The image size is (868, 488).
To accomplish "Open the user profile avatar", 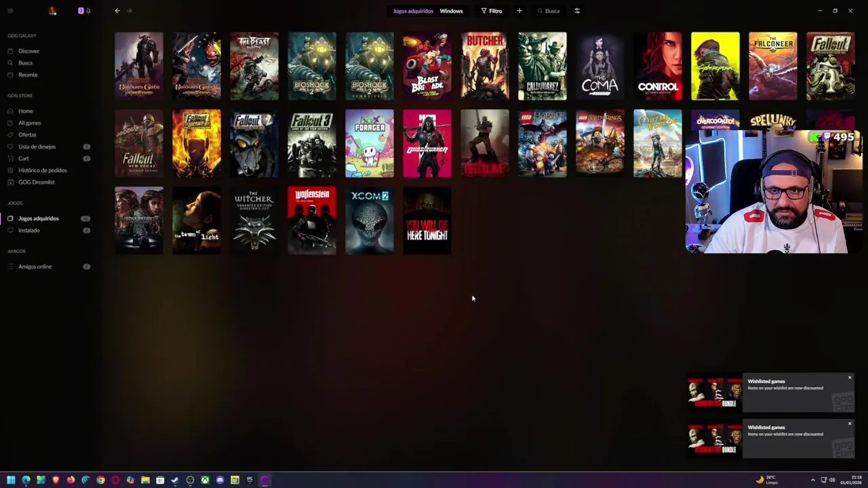I will 52,11.
